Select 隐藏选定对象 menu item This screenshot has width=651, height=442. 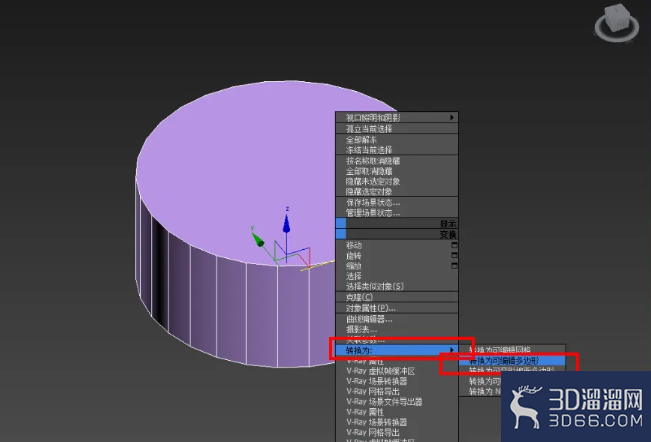(x=397, y=191)
